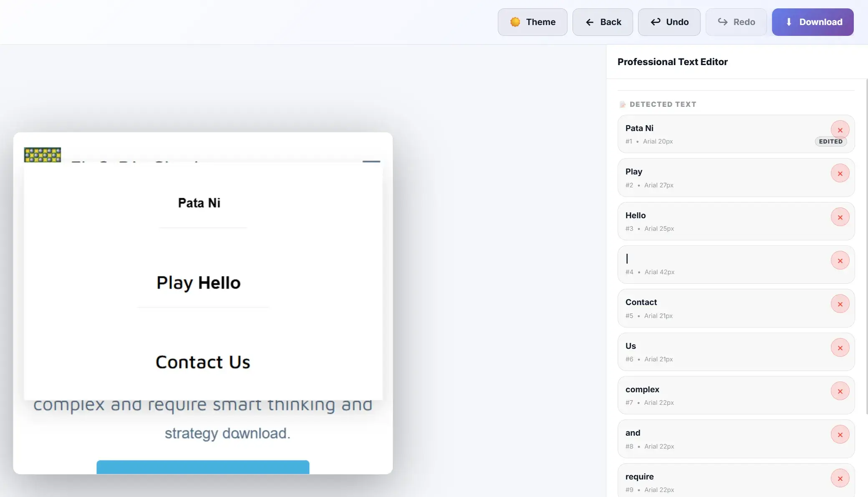This screenshot has width=868, height=497.
Task: Select the "Contact" entry in detected text
Action: [641, 302]
